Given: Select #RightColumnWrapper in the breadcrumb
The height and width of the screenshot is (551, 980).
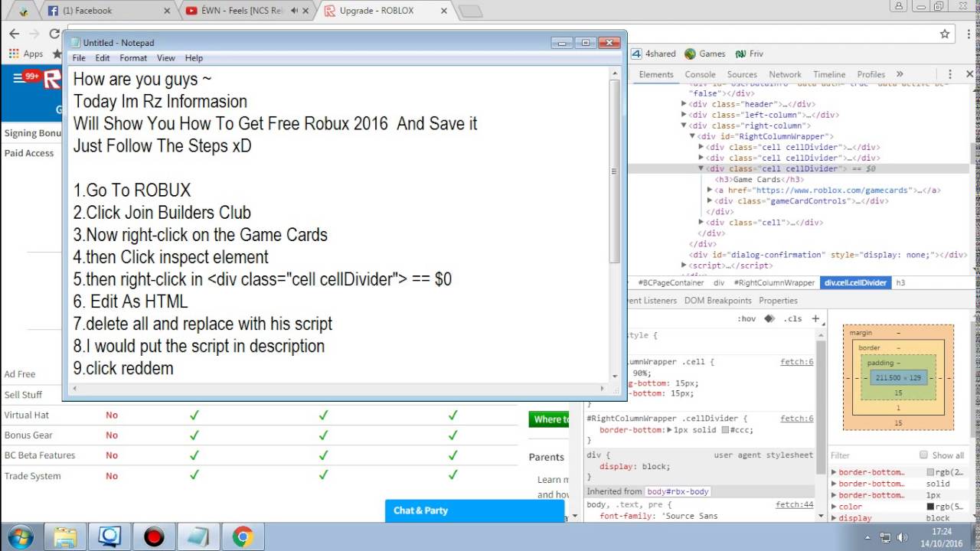Looking at the screenshot, I should 774,282.
